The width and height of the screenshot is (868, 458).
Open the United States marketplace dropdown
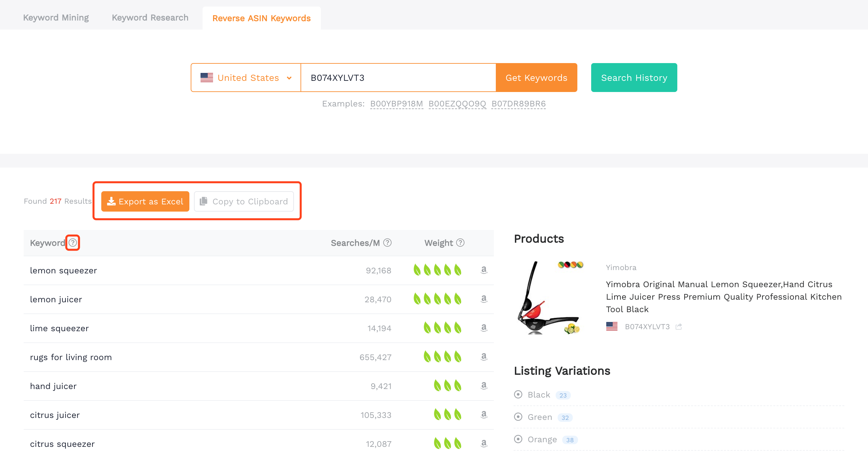pyautogui.click(x=246, y=78)
